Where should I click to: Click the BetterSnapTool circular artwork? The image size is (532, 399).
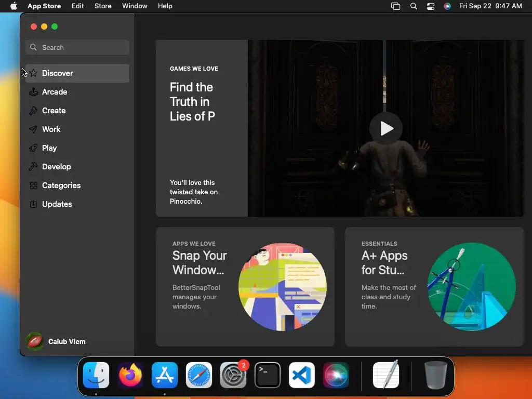pos(283,287)
